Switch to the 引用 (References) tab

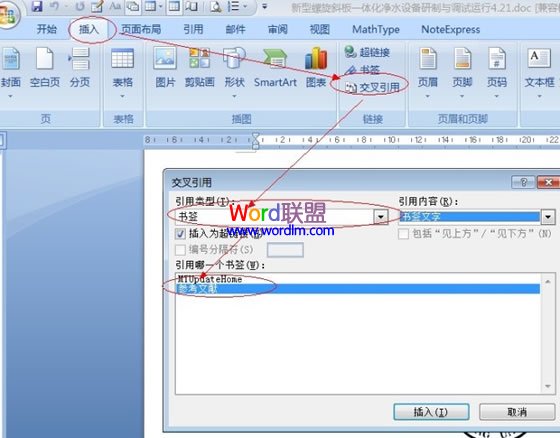(193, 29)
